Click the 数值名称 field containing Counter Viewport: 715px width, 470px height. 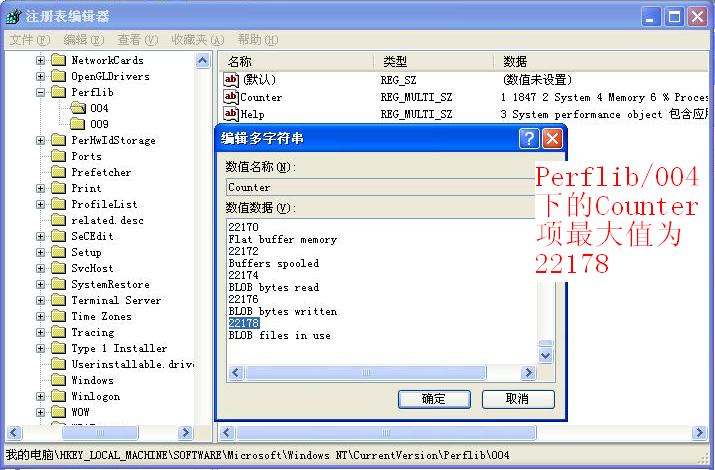(x=380, y=187)
